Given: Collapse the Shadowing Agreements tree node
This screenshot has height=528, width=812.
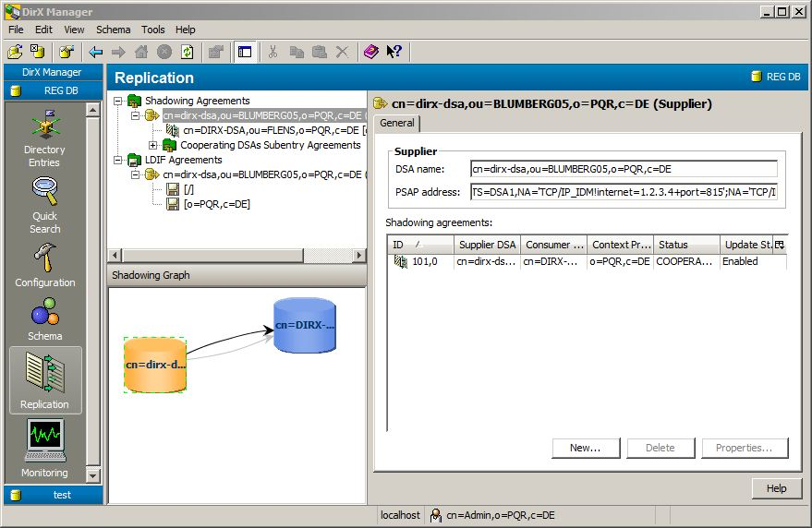Looking at the screenshot, I should [x=118, y=102].
